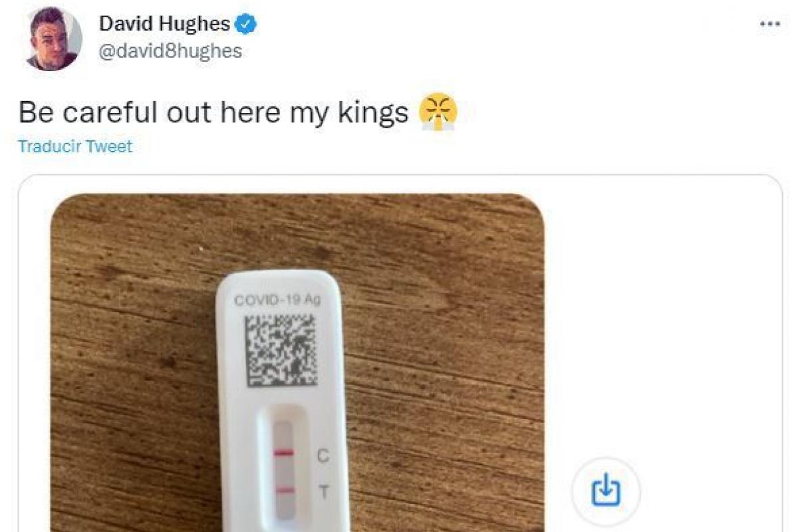Click the verified badge next to David Hughes
The image size is (798, 532).
247,25
